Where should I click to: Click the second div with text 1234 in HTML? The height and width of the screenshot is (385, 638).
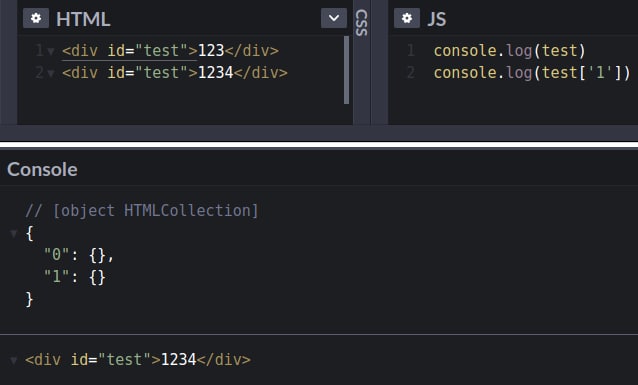point(175,73)
